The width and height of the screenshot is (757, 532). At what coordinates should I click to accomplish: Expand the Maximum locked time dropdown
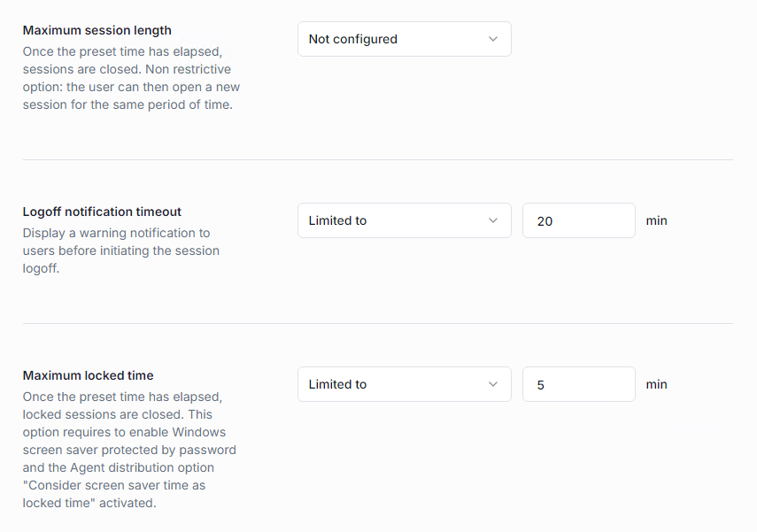tap(404, 384)
